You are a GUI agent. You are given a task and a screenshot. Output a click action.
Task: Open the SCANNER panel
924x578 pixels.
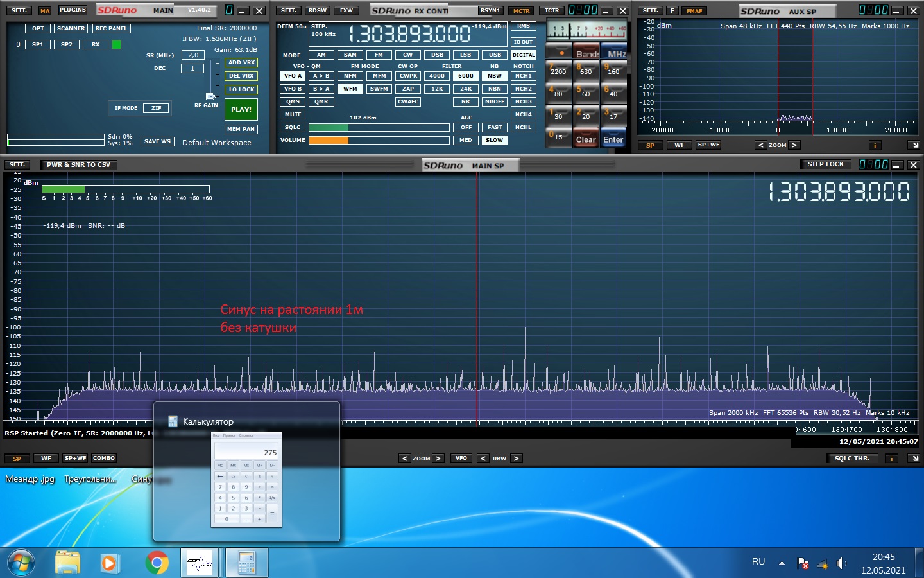click(71, 28)
